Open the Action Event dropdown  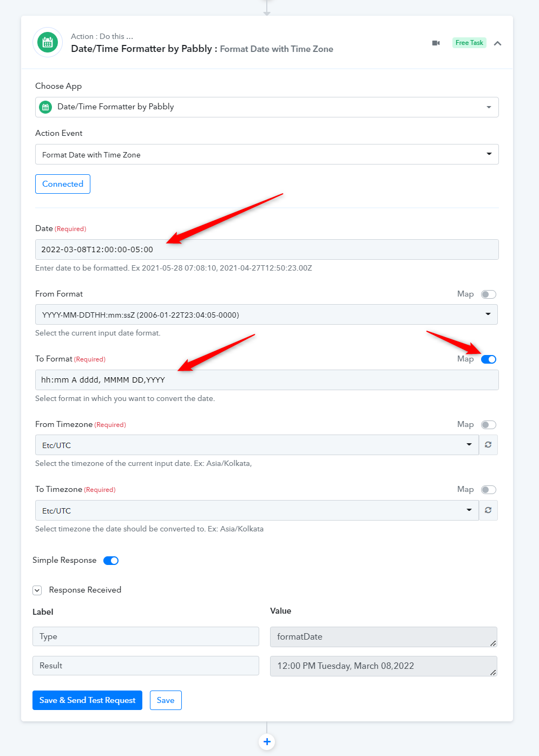pos(267,154)
